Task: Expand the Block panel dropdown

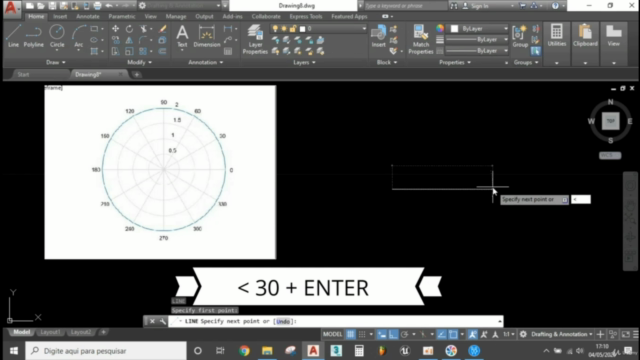Action: [x=387, y=62]
